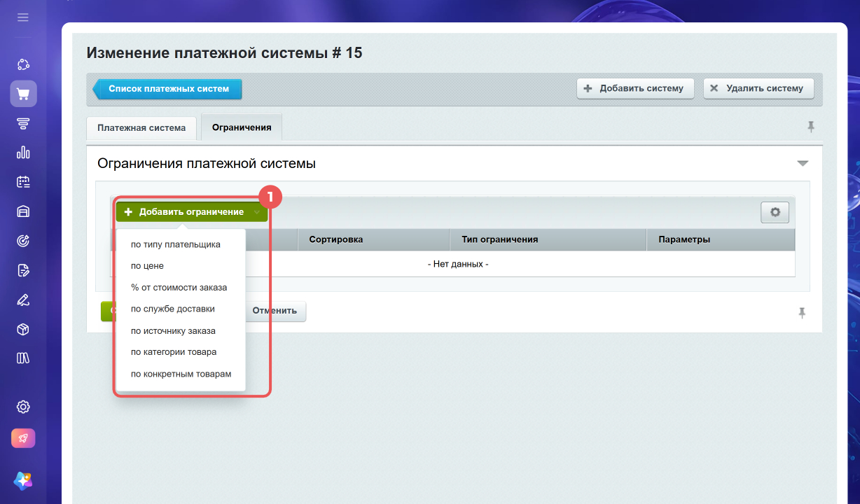This screenshot has height=504, width=860.
Task: Click the rocket icon in the sidebar
Action: (x=23, y=438)
